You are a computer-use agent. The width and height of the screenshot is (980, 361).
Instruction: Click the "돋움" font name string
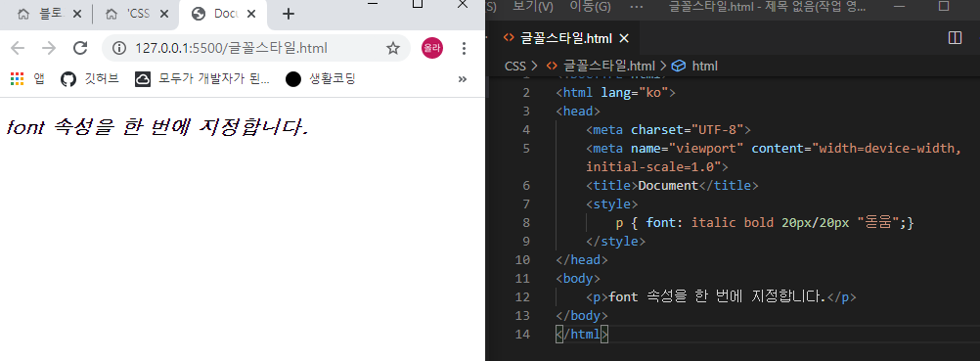[x=878, y=223]
